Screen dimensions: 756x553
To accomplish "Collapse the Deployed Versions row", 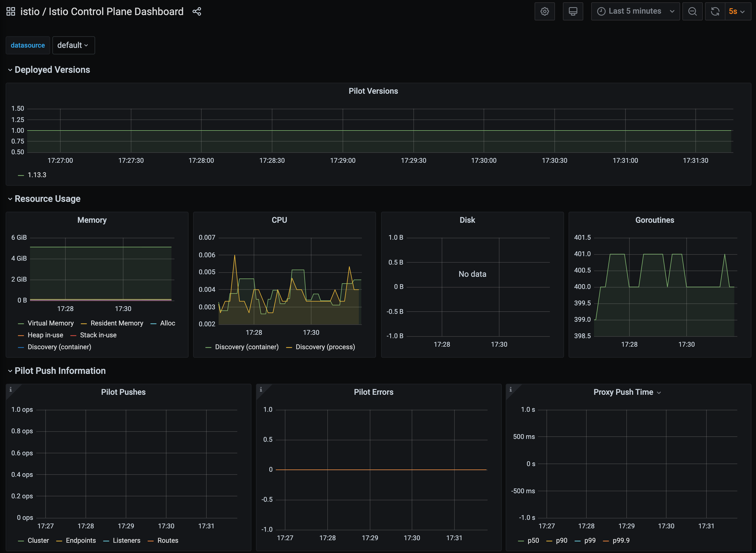I will coord(52,70).
